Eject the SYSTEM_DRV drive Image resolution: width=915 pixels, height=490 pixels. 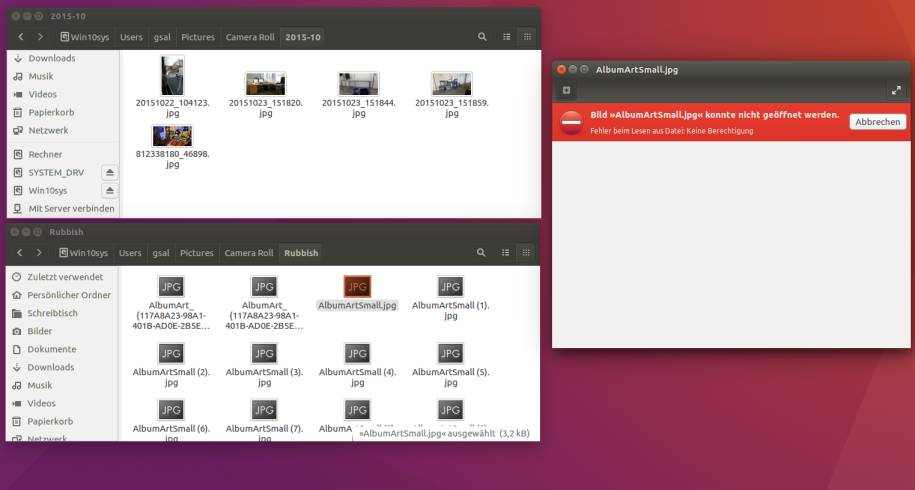pyautogui.click(x=109, y=173)
